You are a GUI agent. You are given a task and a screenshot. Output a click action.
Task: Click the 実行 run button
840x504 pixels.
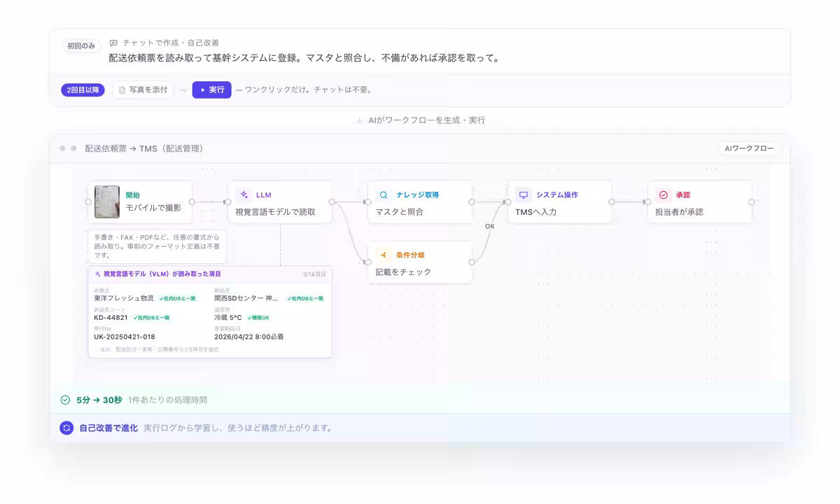coord(211,90)
